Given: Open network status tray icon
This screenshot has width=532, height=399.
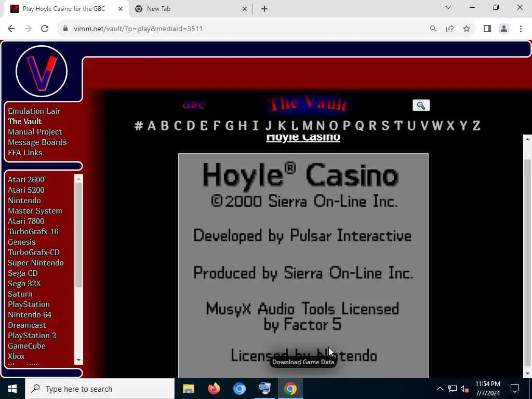Looking at the screenshot, I should [x=453, y=389].
